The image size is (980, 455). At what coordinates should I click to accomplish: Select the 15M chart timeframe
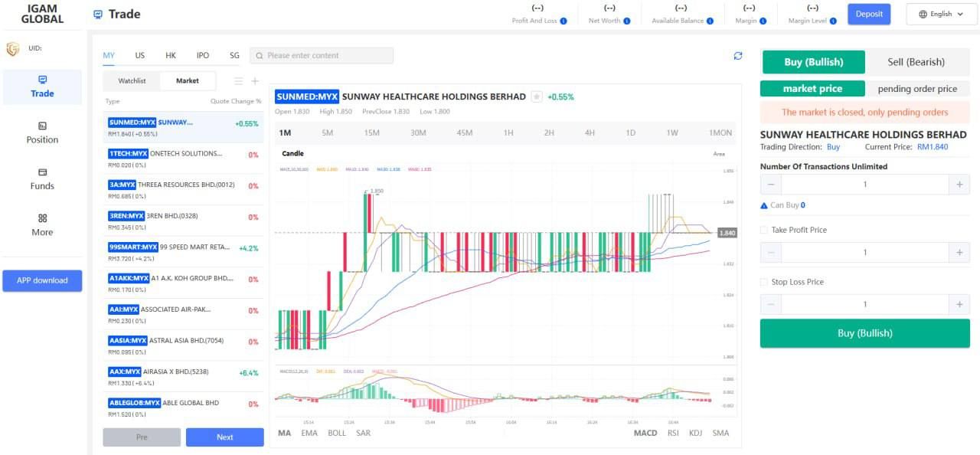[371, 133]
